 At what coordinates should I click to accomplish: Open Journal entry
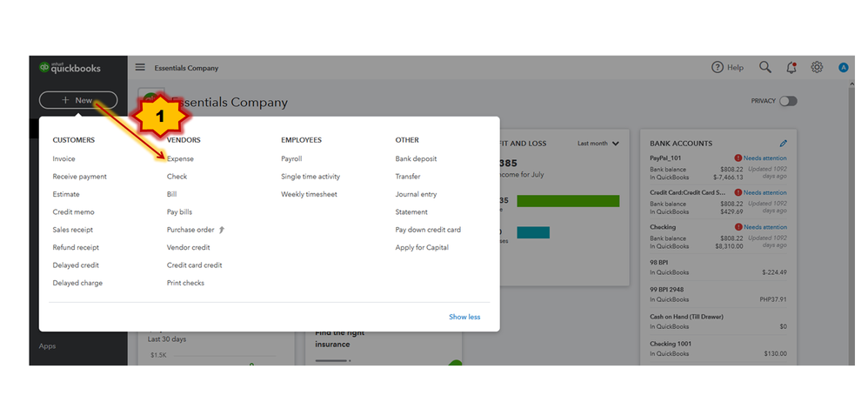pyautogui.click(x=416, y=194)
